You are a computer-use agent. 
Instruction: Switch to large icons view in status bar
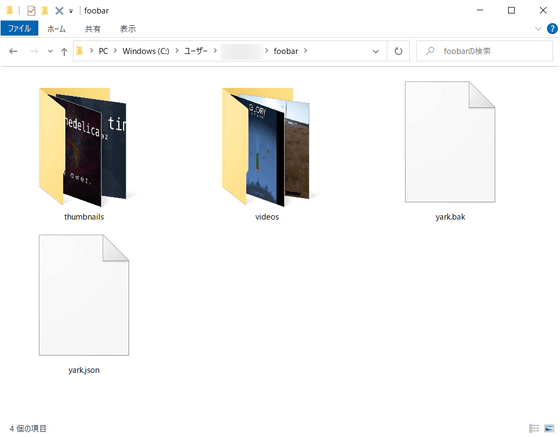tap(549, 428)
